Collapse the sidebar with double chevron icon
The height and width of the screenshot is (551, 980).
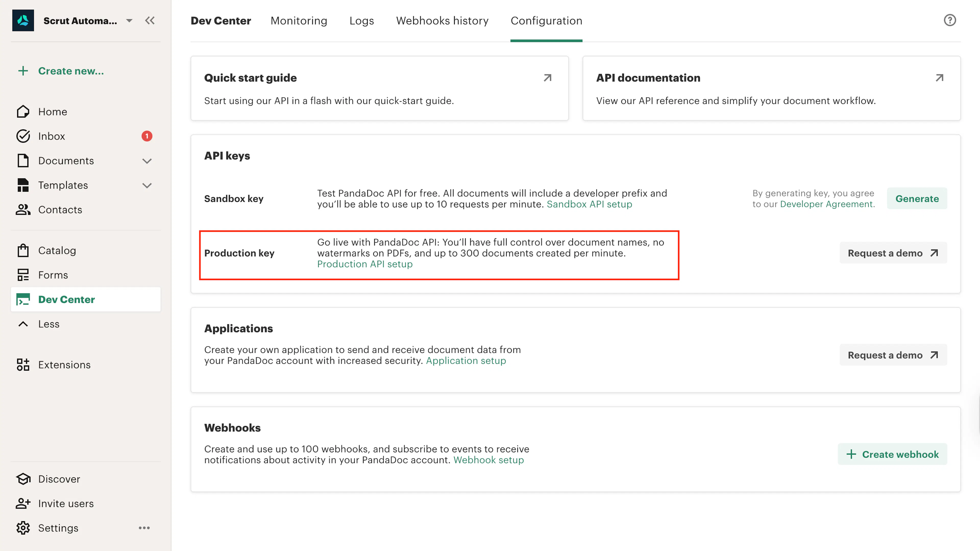[150, 20]
